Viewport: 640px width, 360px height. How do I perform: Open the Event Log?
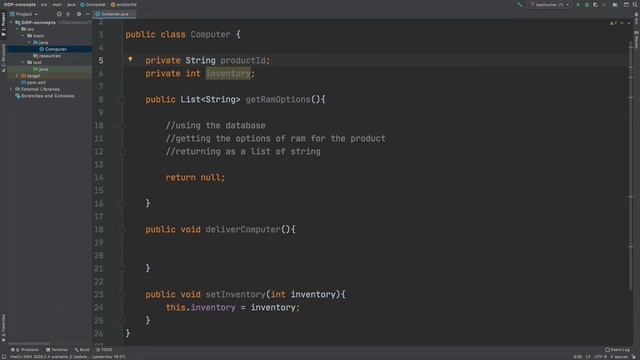[x=618, y=350]
